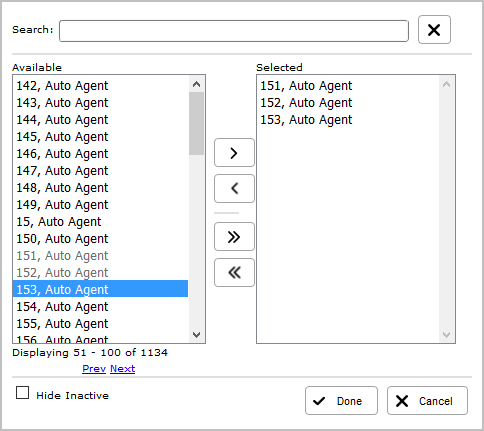The image size is (484, 431).
Task: Move selected item right with single arrow
Action: coord(234,153)
